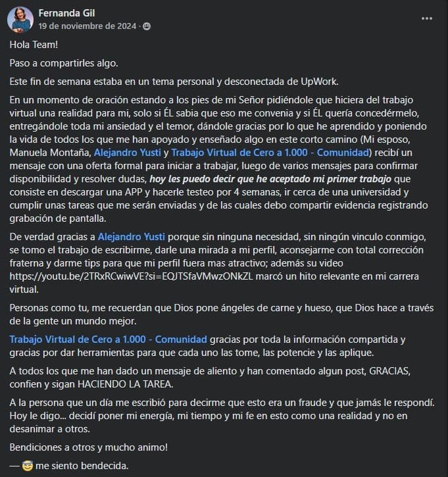
Task: Click the blessed feeling emoji icon
Action: (27, 466)
